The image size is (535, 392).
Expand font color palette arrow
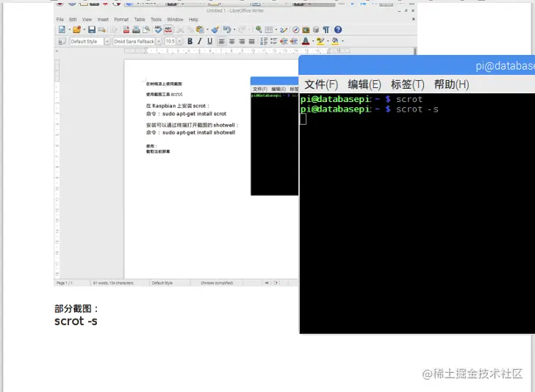tap(313, 41)
